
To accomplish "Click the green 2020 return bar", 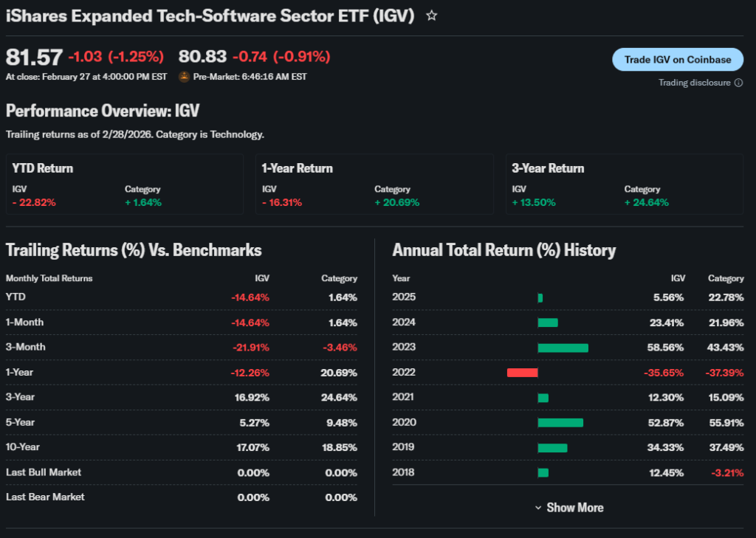I will click(x=560, y=423).
